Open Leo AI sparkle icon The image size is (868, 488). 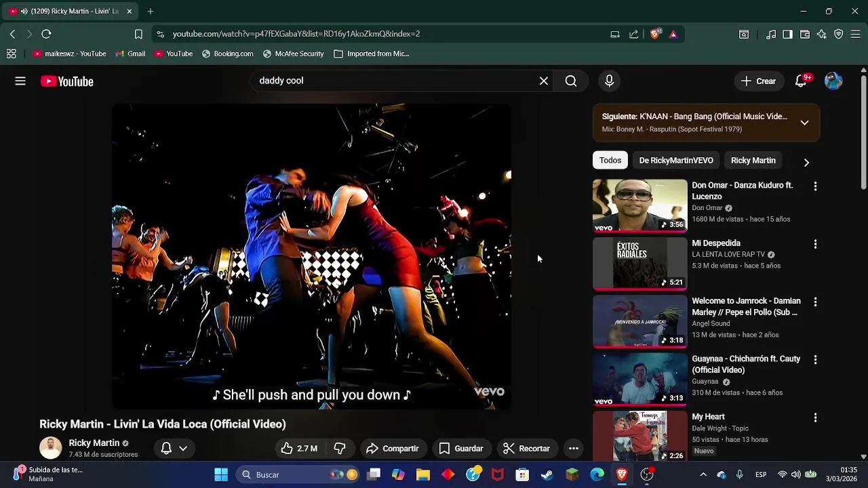(x=822, y=34)
